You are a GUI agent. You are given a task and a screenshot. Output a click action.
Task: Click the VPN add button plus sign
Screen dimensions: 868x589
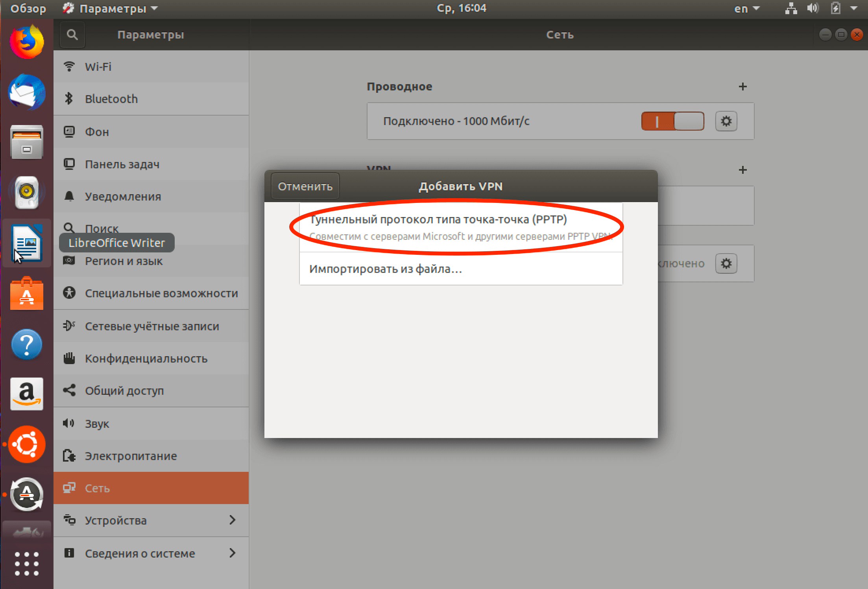(x=743, y=169)
